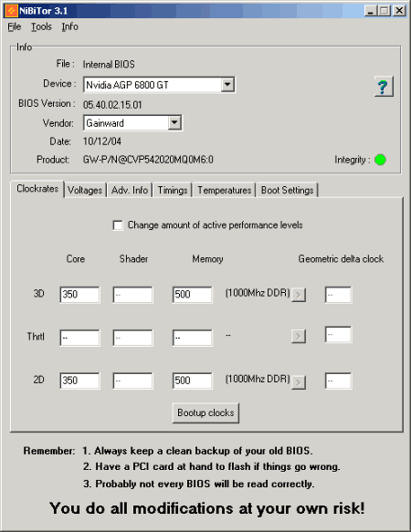Click the 2D Memory clock field
Viewport: 411px width, 532px height.
pyautogui.click(x=192, y=381)
